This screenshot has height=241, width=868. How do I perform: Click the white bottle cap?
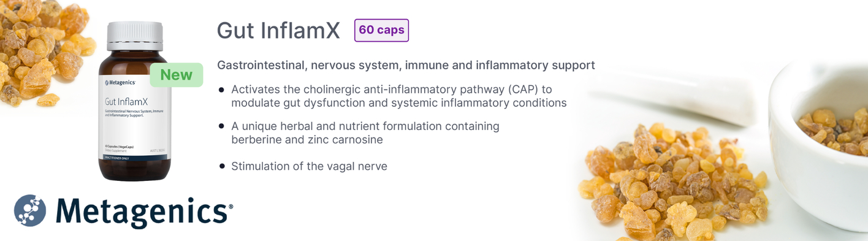[x=135, y=36]
